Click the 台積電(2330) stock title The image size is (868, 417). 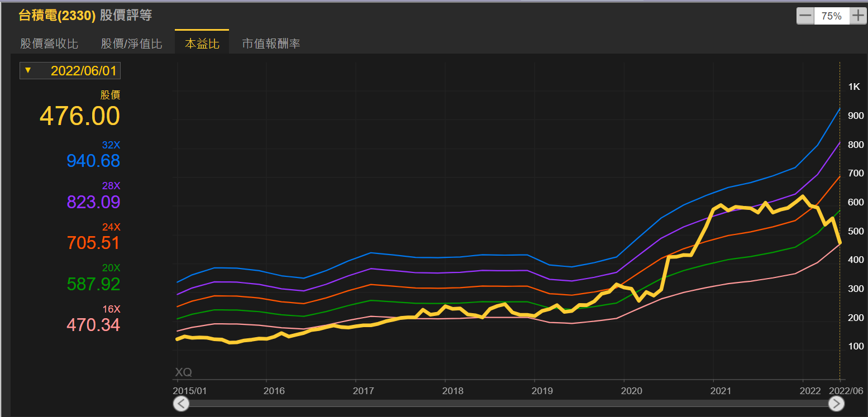57,16
